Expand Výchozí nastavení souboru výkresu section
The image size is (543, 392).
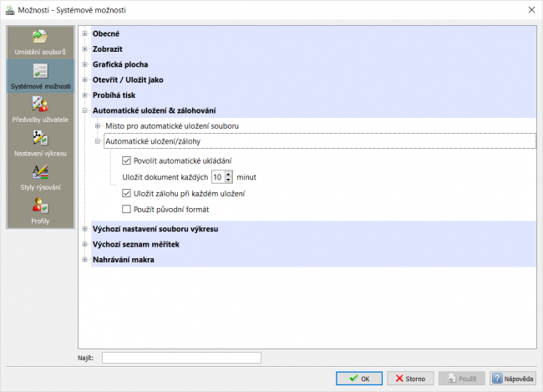point(84,229)
